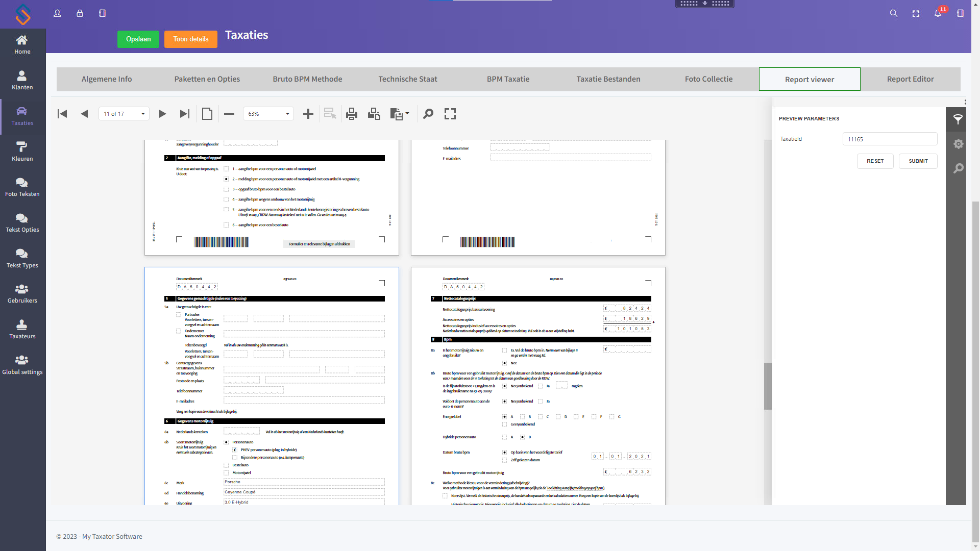980x551 pixels.
Task: Switch to Algemene Info tab
Action: [x=107, y=79]
